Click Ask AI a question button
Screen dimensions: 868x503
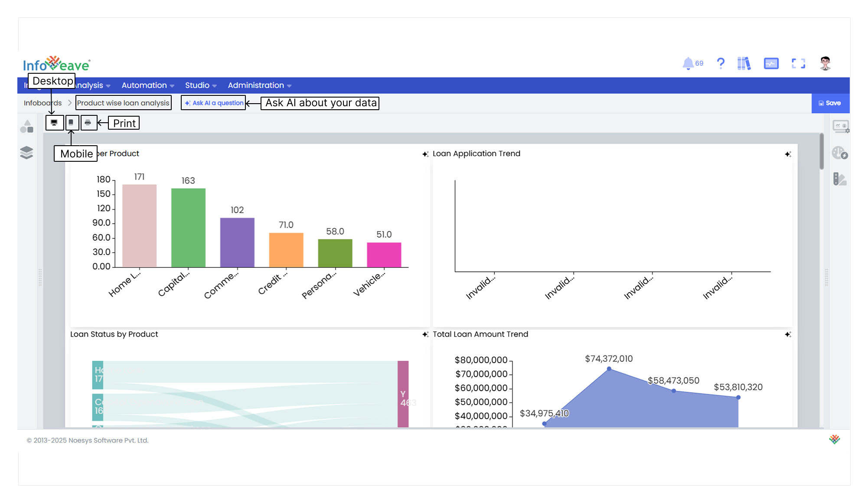pos(213,103)
